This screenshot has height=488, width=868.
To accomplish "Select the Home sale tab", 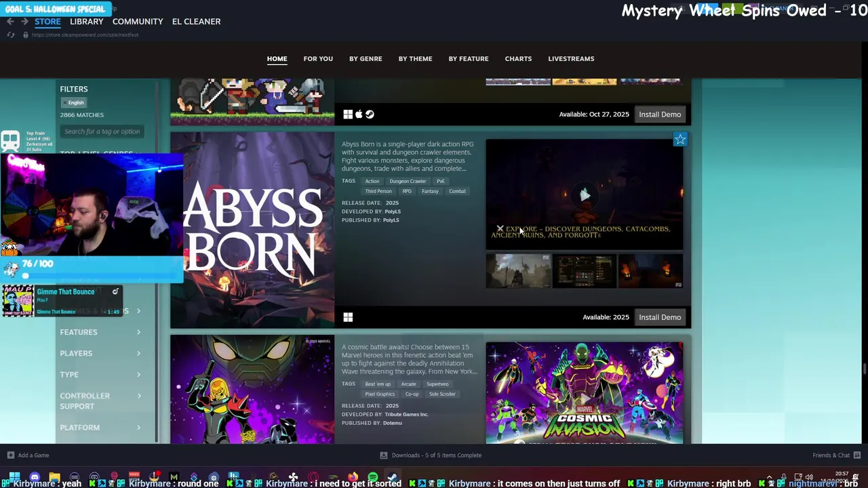I will [x=277, y=59].
